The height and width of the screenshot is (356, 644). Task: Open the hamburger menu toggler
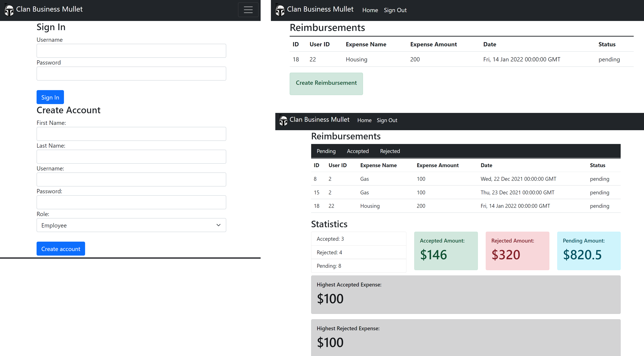click(248, 10)
